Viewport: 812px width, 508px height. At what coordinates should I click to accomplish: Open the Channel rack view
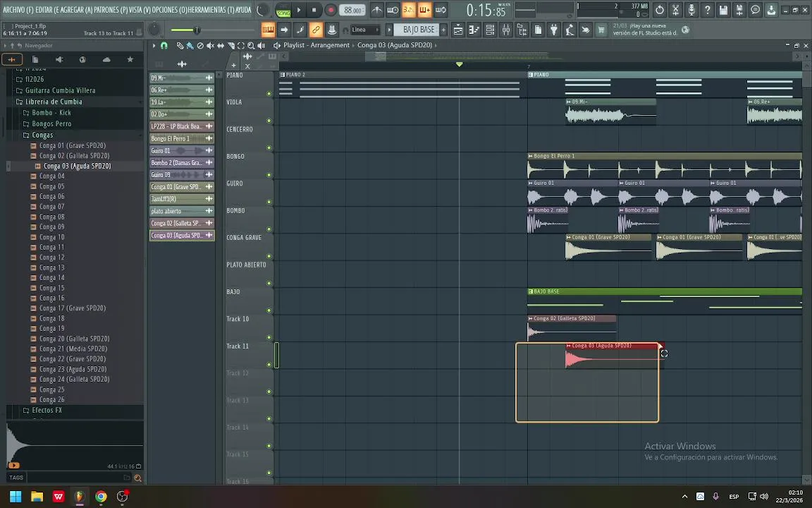point(490,30)
